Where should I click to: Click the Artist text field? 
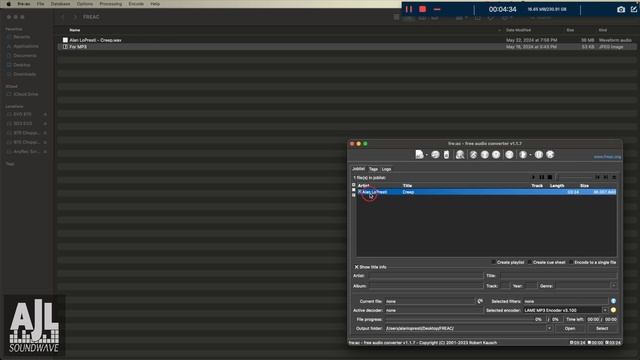425,276
